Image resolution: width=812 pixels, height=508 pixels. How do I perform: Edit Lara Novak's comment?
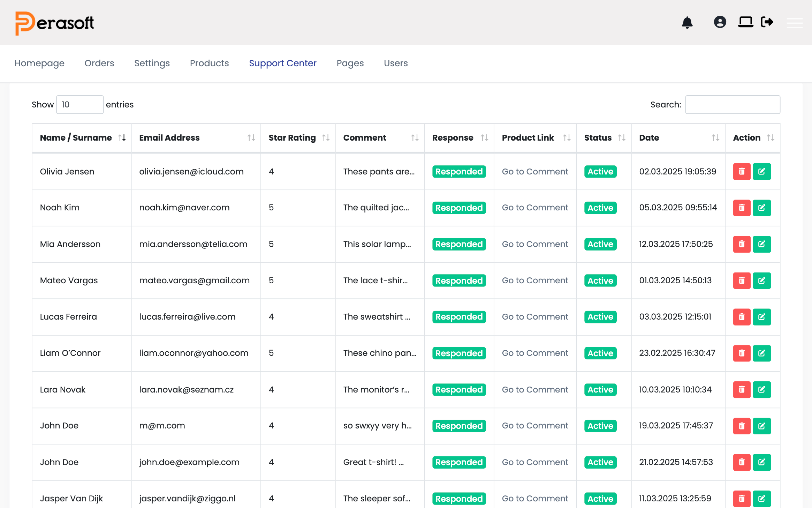point(761,390)
